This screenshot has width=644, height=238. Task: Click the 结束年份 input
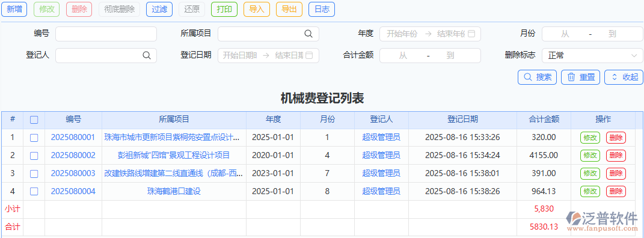point(451,34)
